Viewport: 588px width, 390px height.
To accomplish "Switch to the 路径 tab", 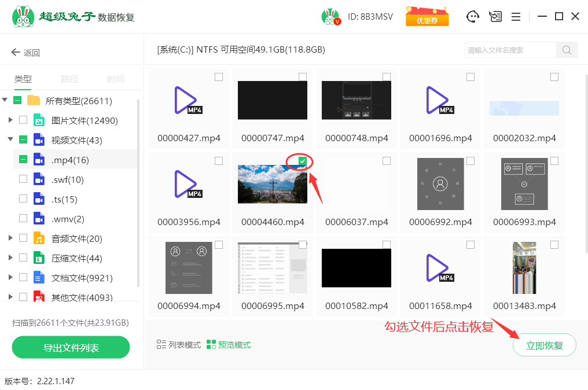I will [x=69, y=79].
